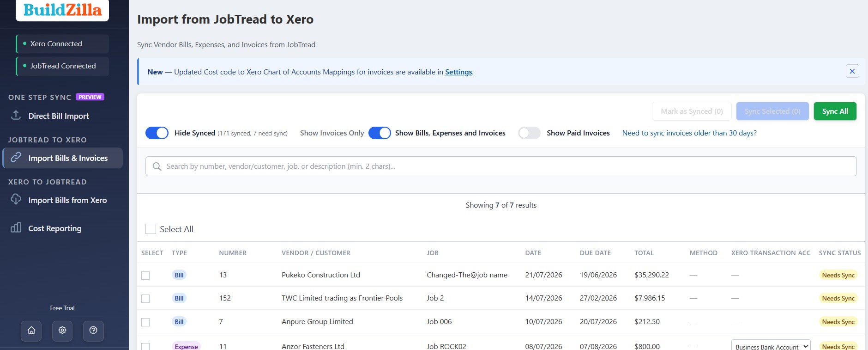Click the PREVIEW badge beside One Step Sync
The width and height of the screenshot is (868, 350).
tap(90, 97)
